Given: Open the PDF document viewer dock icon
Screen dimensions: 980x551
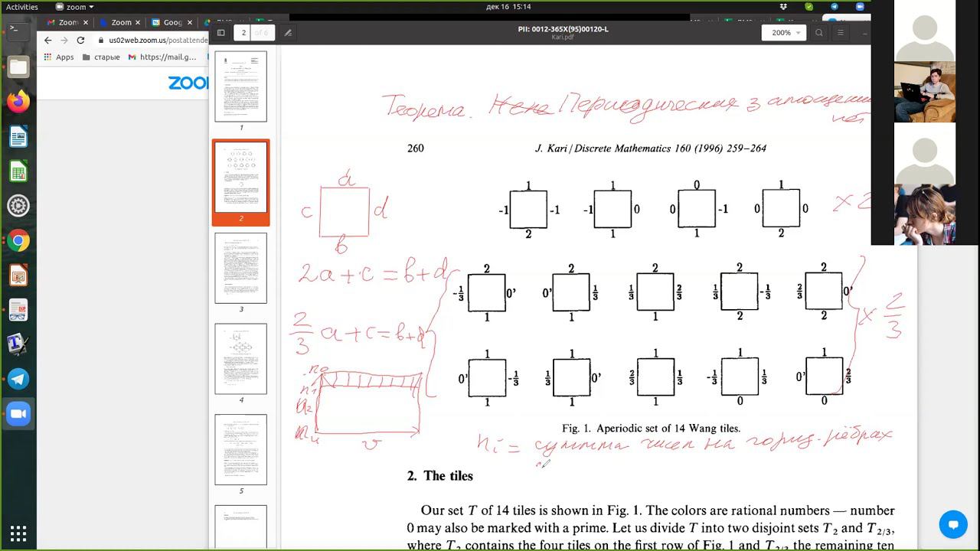Looking at the screenshot, I should (18, 310).
